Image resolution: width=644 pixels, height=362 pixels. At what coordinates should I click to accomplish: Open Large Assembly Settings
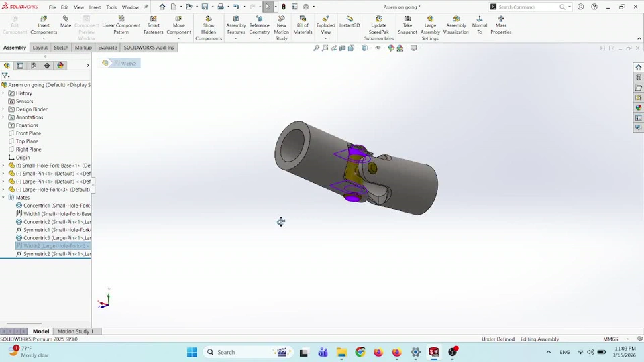[430, 28]
